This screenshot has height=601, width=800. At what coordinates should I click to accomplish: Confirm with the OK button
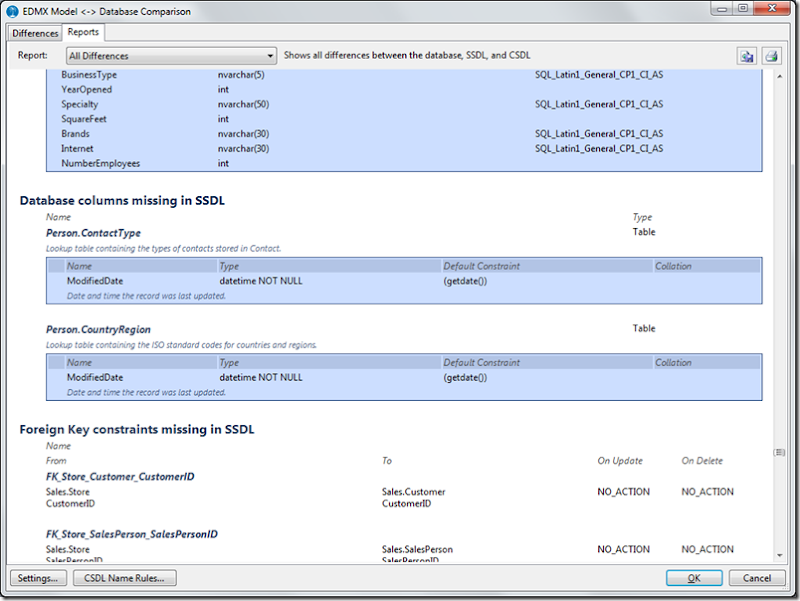click(694, 578)
